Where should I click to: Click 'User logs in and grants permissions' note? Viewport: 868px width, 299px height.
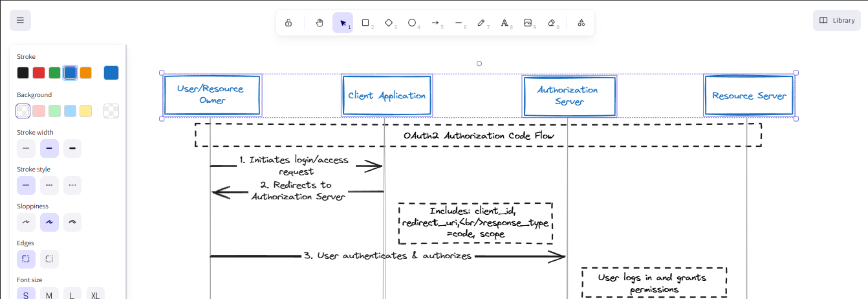pos(654,283)
